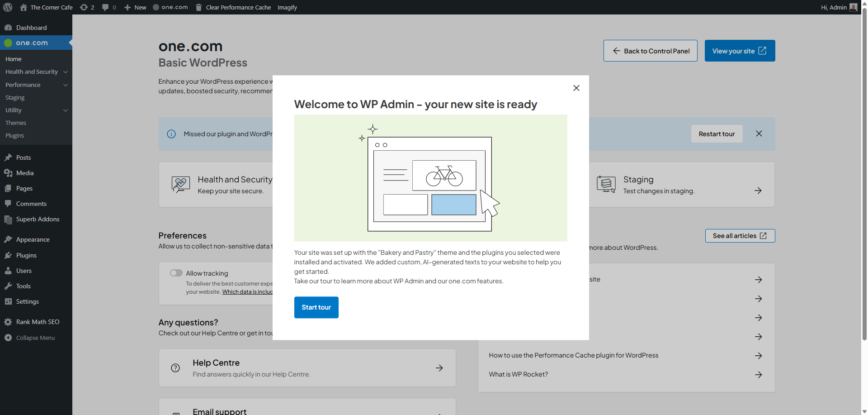The width and height of the screenshot is (868, 415).
Task: Click the Restart tour button
Action: [717, 134]
